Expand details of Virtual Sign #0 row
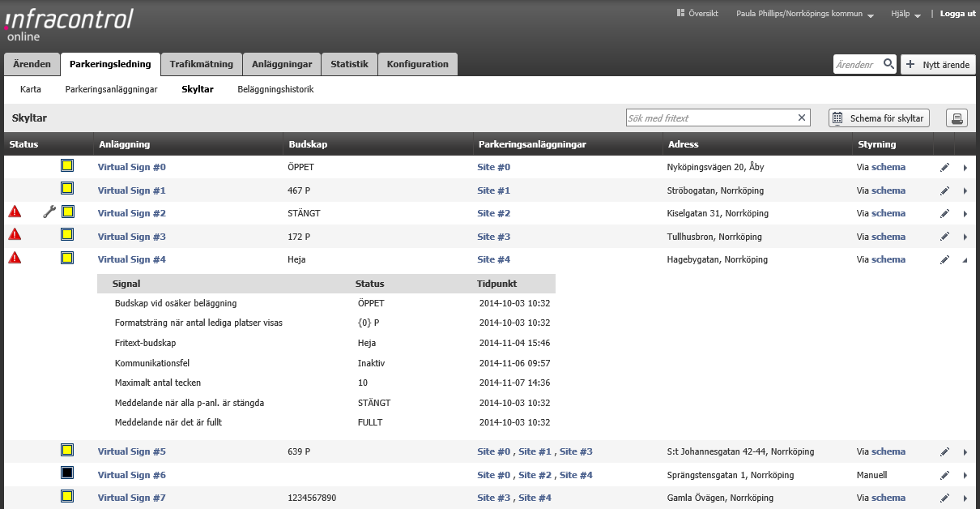Viewport: 980px width, 509px height. pos(965,168)
